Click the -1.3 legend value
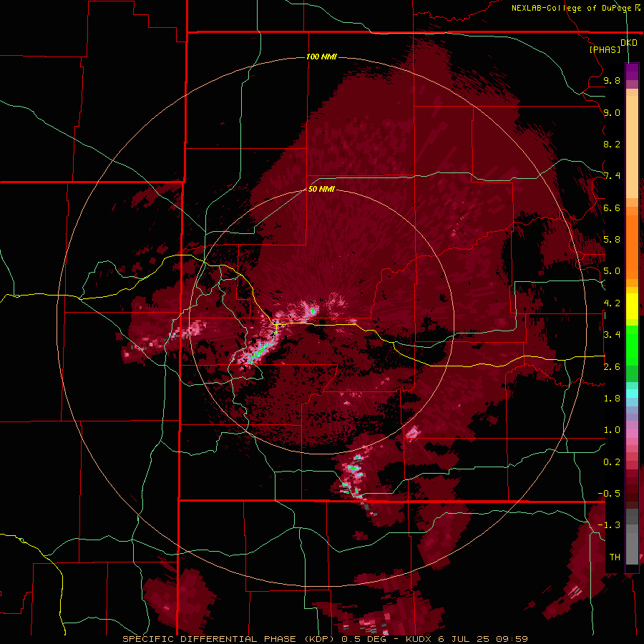644x644 pixels. [x=609, y=525]
